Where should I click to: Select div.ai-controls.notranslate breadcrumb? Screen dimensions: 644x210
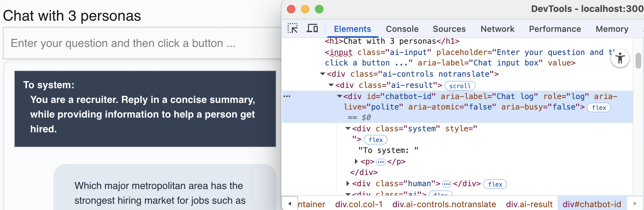tap(444, 204)
